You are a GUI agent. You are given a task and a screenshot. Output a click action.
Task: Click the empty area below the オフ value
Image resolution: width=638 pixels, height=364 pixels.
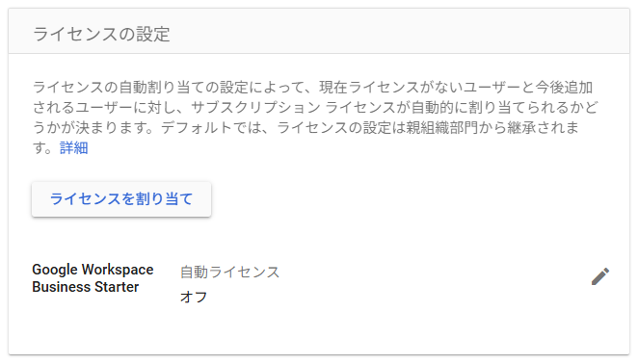pyautogui.click(x=319, y=330)
